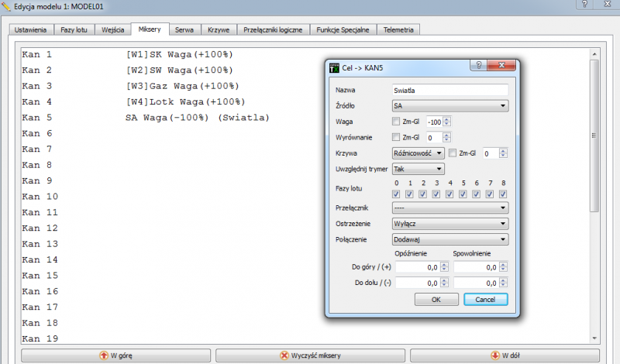
Task: Click the pencil icon in main title bar
Action: click(6, 6)
